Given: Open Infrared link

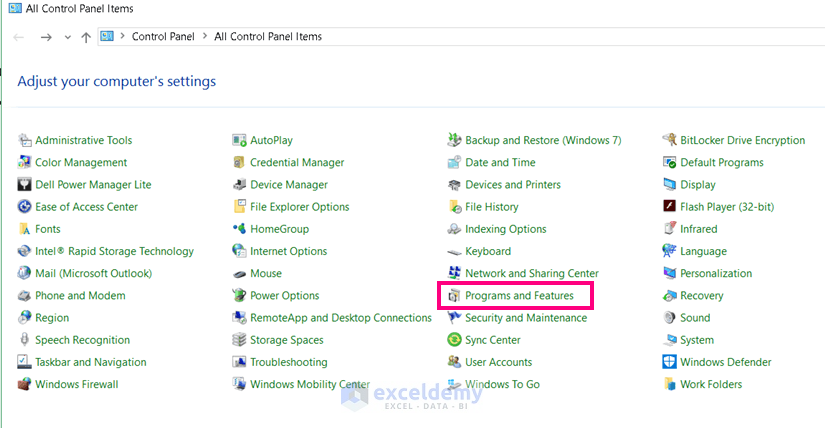Looking at the screenshot, I should click(x=699, y=229).
